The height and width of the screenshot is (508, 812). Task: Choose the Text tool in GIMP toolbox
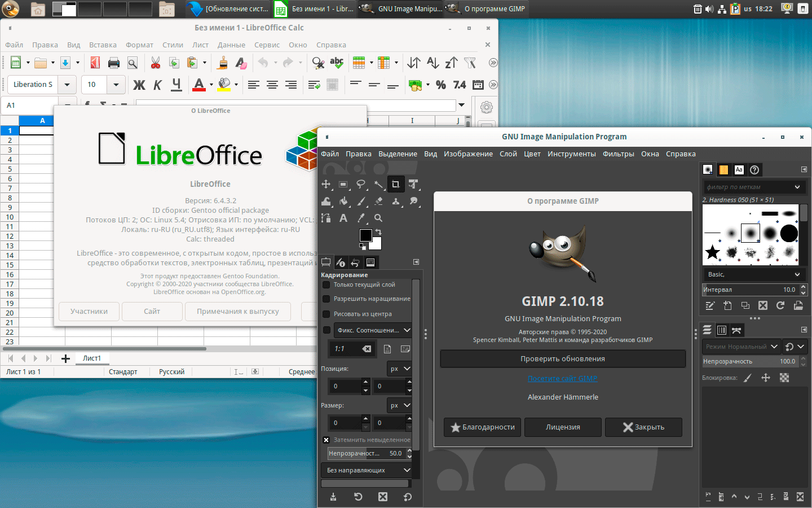click(x=343, y=218)
